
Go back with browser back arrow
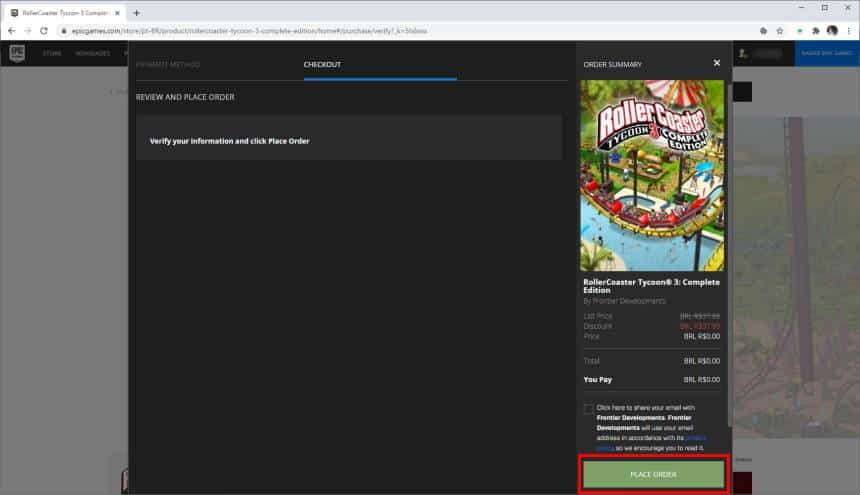pyautogui.click(x=12, y=31)
